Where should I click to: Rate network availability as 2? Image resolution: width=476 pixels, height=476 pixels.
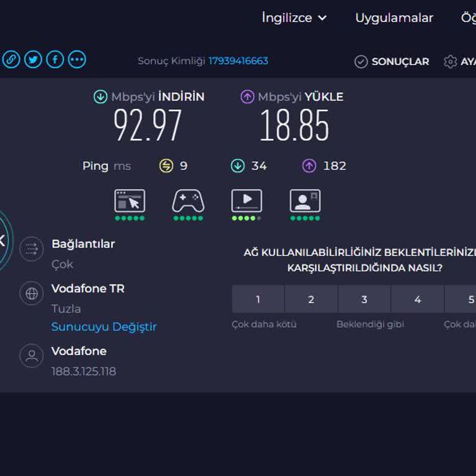311,299
